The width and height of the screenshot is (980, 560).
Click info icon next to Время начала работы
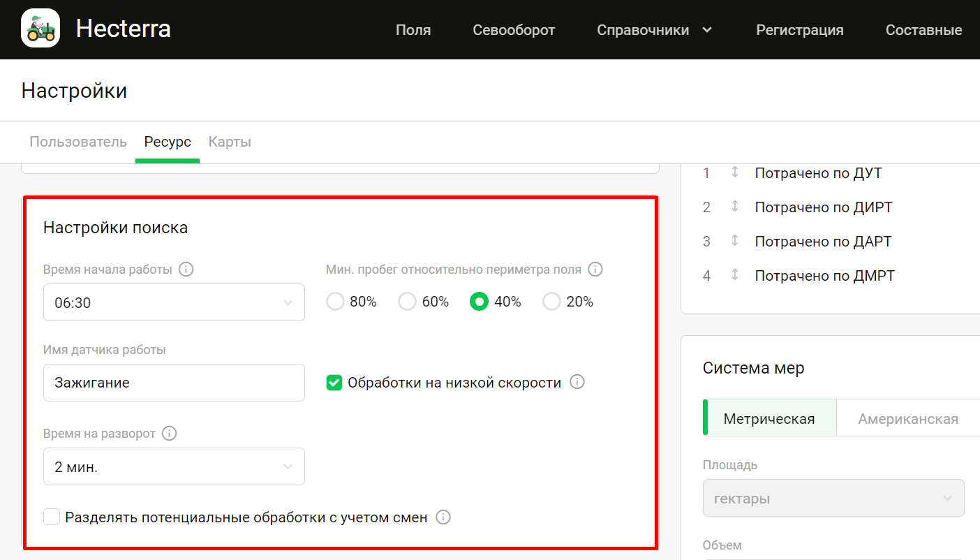tap(186, 270)
